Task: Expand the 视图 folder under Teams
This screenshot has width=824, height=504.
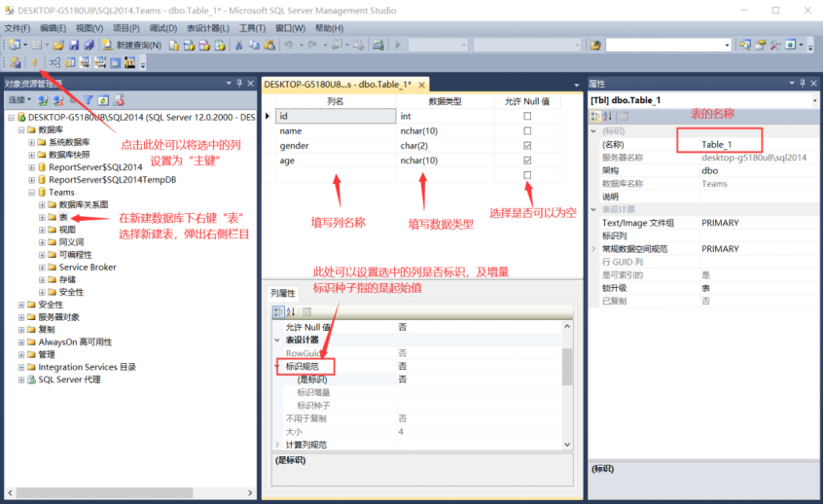Action: (x=42, y=230)
